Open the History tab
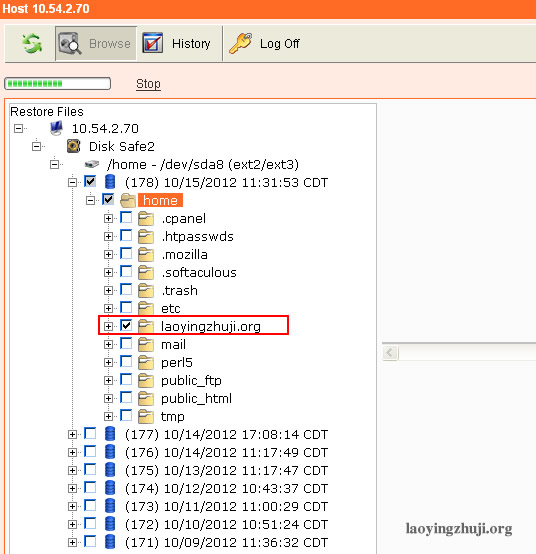The height and width of the screenshot is (554, 536). pyautogui.click(x=176, y=43)
